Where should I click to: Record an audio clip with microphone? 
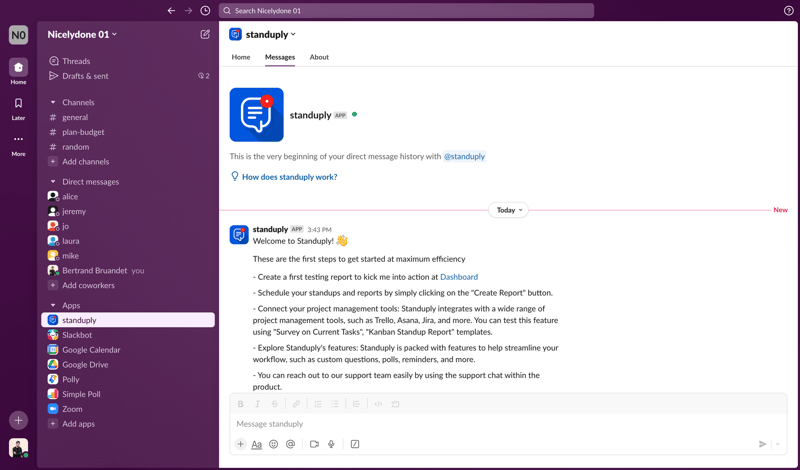(331, 444)
